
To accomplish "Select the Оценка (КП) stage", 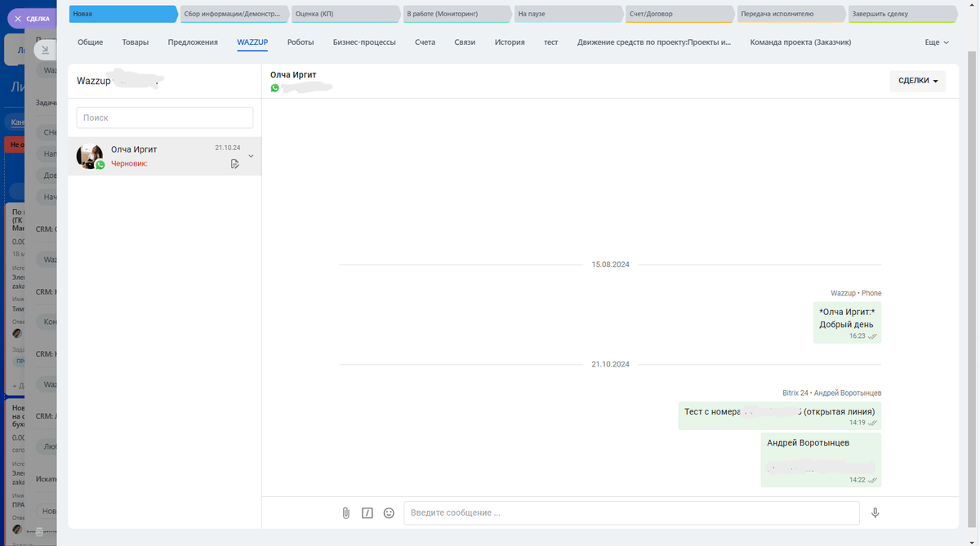I will click(x=346, y=14).
